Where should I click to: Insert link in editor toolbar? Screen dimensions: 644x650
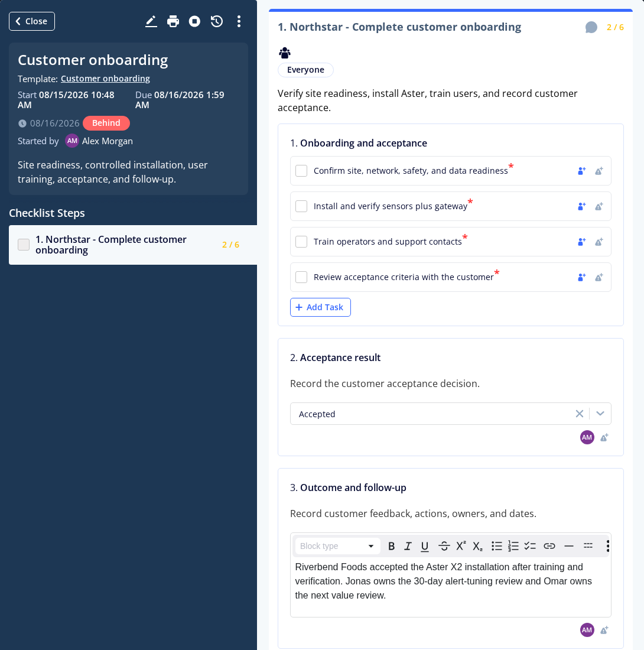coord(549,546)
